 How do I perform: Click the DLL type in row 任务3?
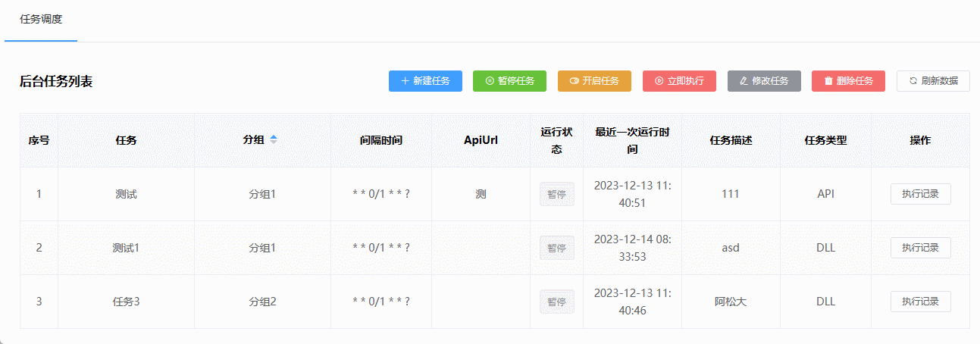click(x=825, y=302)
